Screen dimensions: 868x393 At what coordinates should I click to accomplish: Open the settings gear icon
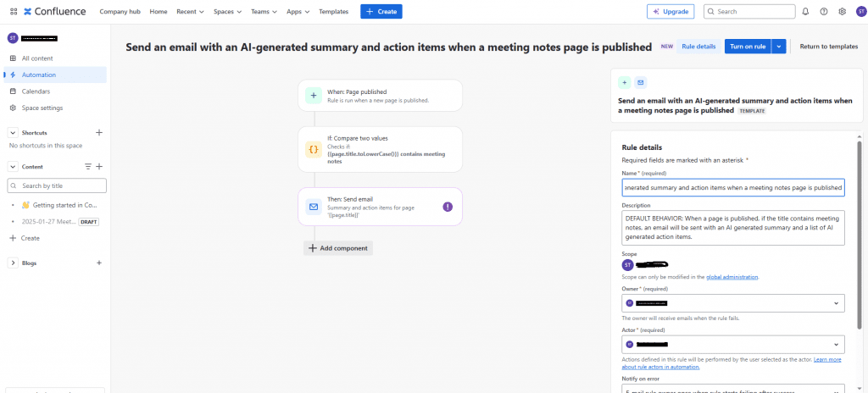[x=842, y=12]
